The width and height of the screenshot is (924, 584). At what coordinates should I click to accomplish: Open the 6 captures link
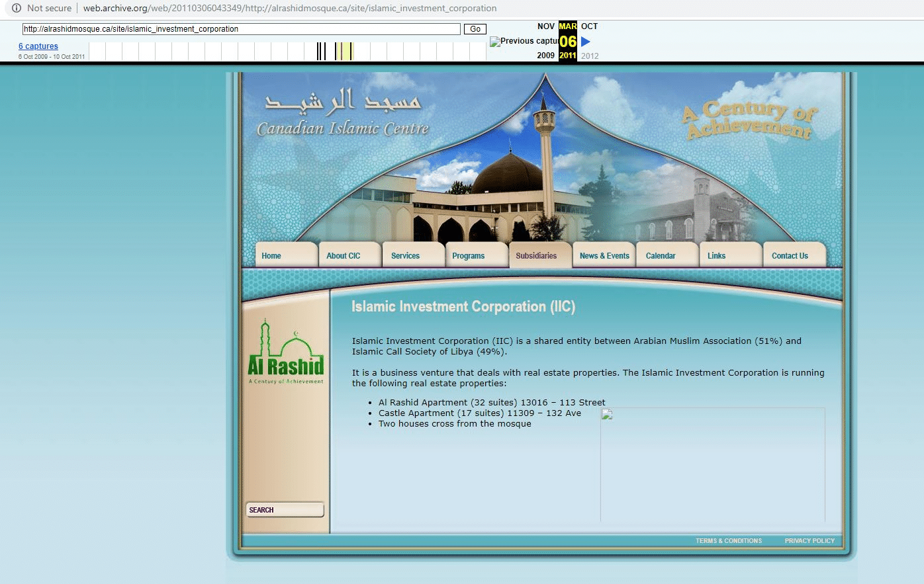pyautogui.click(x=38, y=46)
